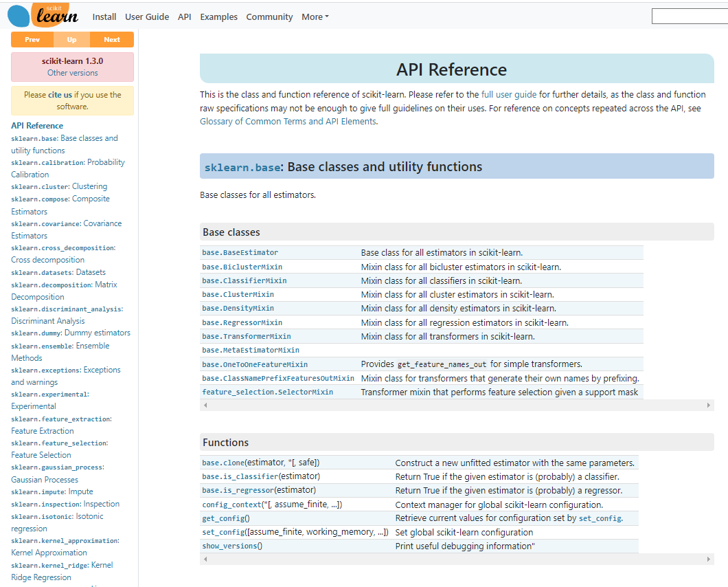Open sklearn.gaussian_process sidebar entry

58,473
